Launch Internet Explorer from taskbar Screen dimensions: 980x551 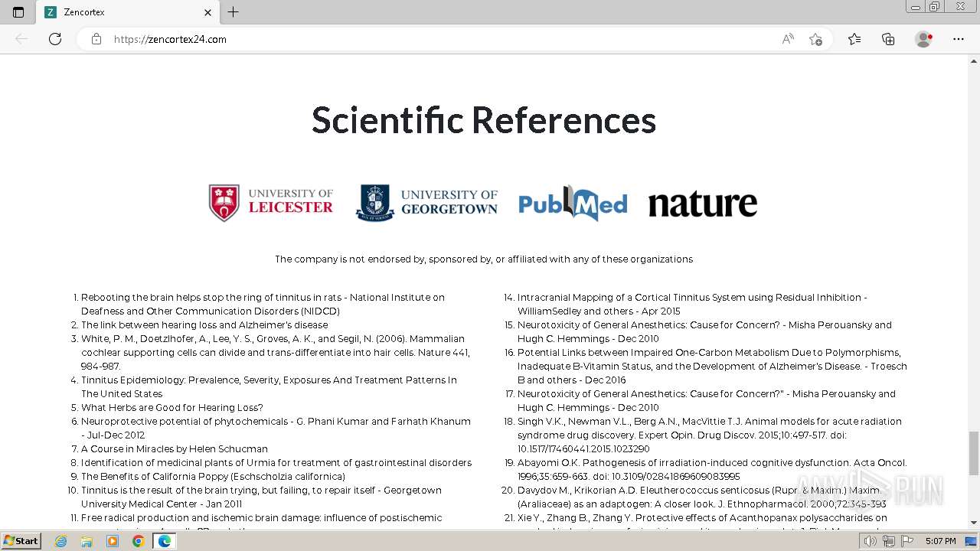click(60, 541)
